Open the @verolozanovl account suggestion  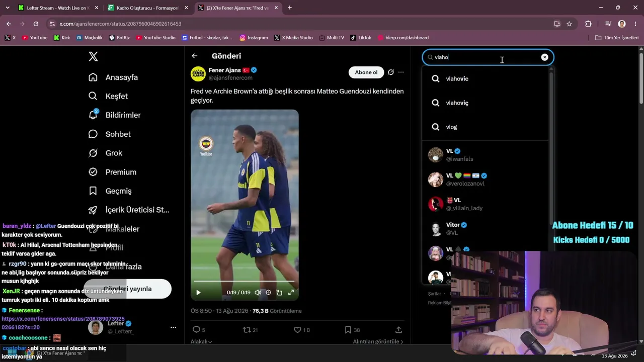485,179
